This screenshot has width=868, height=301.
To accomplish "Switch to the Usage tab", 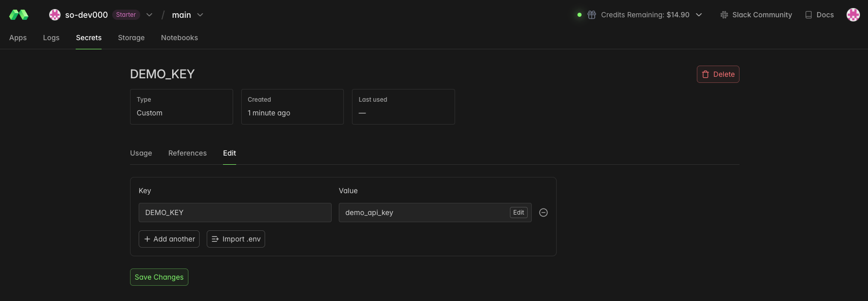I will (x=141, y=153).
